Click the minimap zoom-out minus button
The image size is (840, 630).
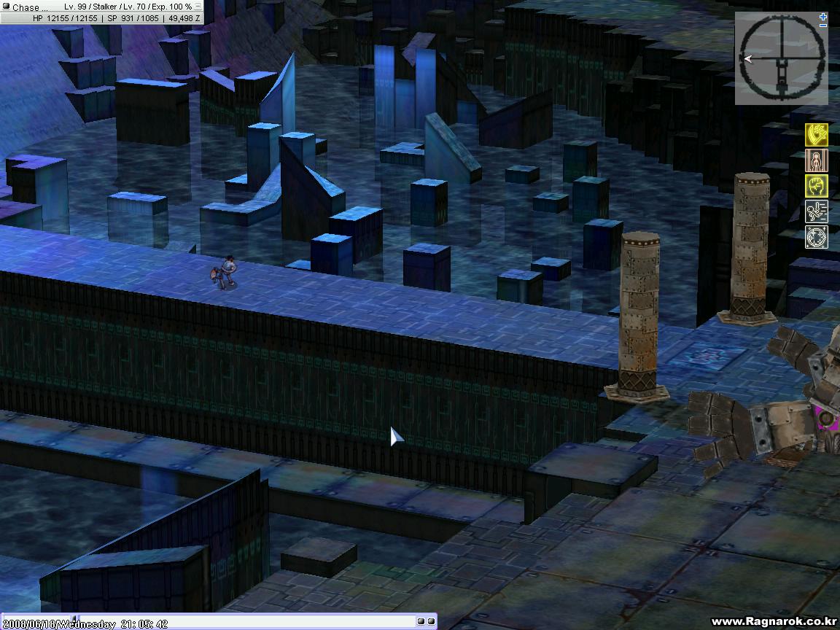[x=823, y=26]
